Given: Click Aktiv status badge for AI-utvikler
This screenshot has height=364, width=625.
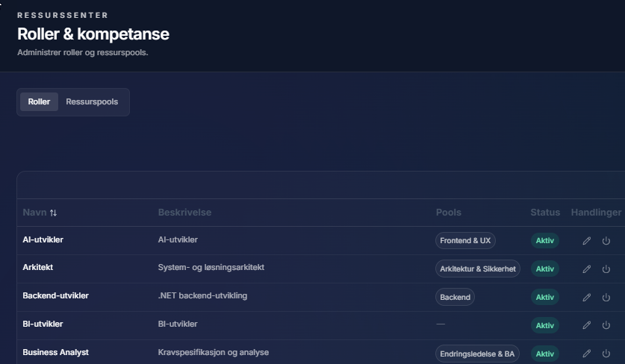Looking at the screenshot, I should 545,240.
